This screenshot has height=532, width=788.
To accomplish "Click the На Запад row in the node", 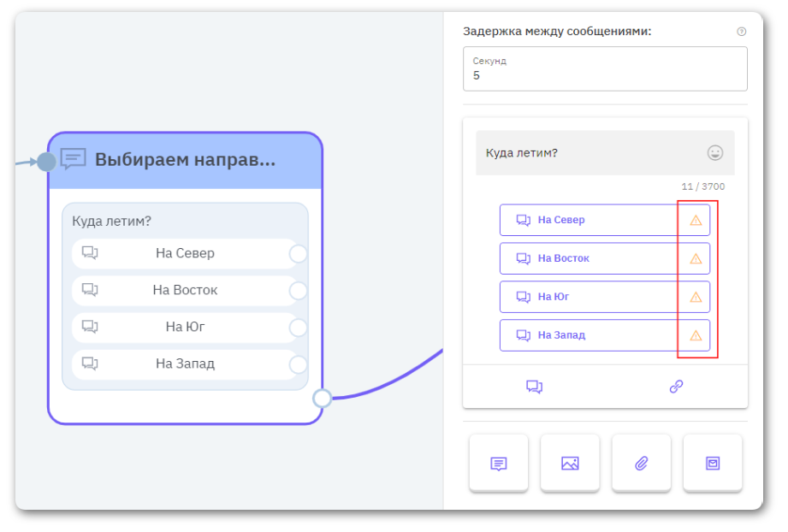I will click(x=185, y=364).
